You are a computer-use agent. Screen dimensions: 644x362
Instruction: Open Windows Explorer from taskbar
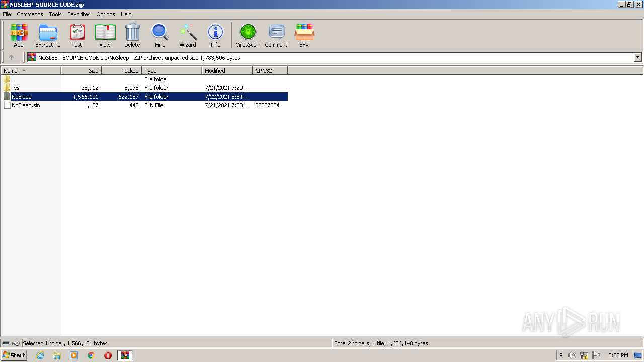pyautogui.click(x=57, y=355)
